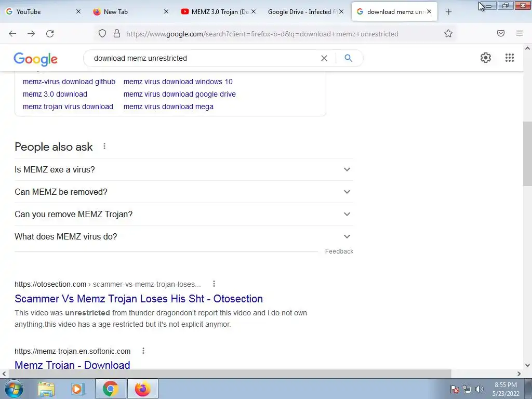Image resolution: width=532 pixels, height=399 pixels.
Task: Open 'memz 3.0 download' related search
Action: coord(55,95)
